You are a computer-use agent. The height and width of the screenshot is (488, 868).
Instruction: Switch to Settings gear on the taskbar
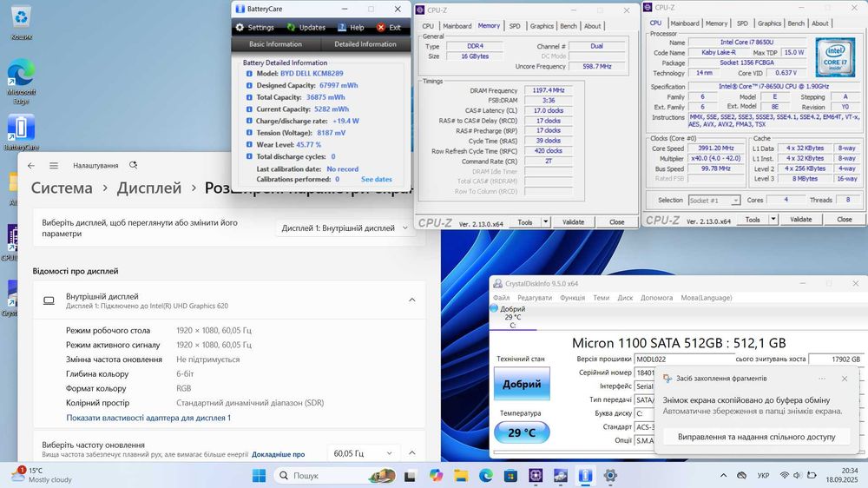(610, 475)
